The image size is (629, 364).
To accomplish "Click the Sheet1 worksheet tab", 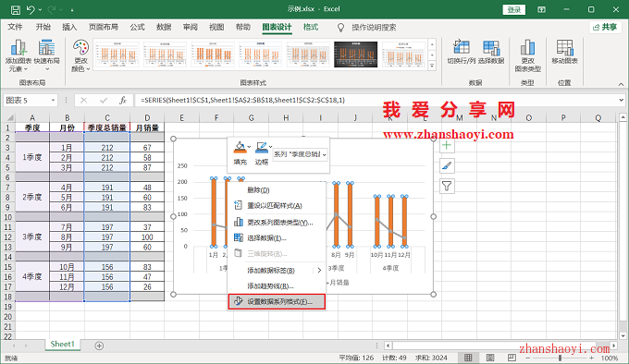I will click(x=63, y=345).
